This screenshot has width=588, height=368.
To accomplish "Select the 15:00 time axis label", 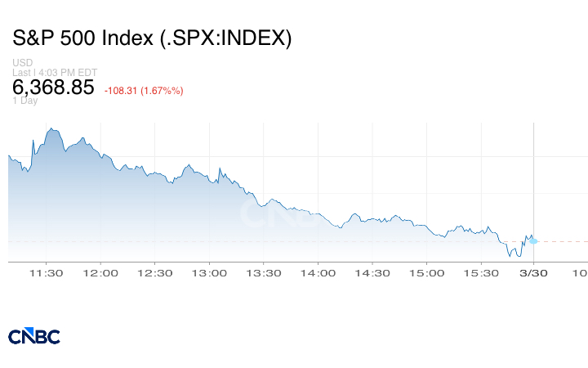I will 425,272.
